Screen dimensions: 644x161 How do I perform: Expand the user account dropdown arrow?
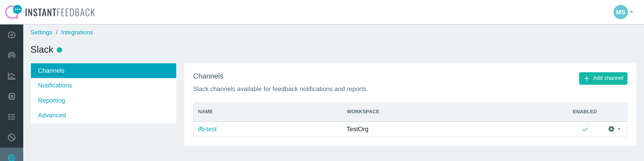pyautogui.click(x=631, y=12)
